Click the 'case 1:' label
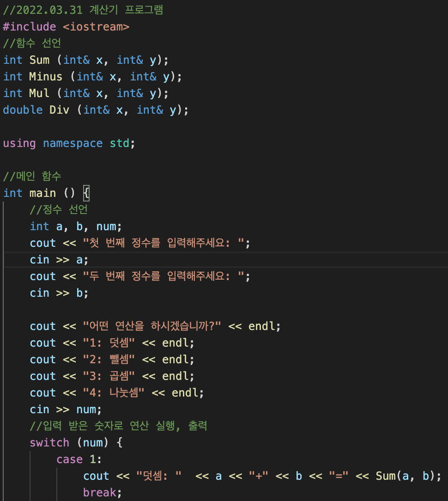 tap(79, 459)
